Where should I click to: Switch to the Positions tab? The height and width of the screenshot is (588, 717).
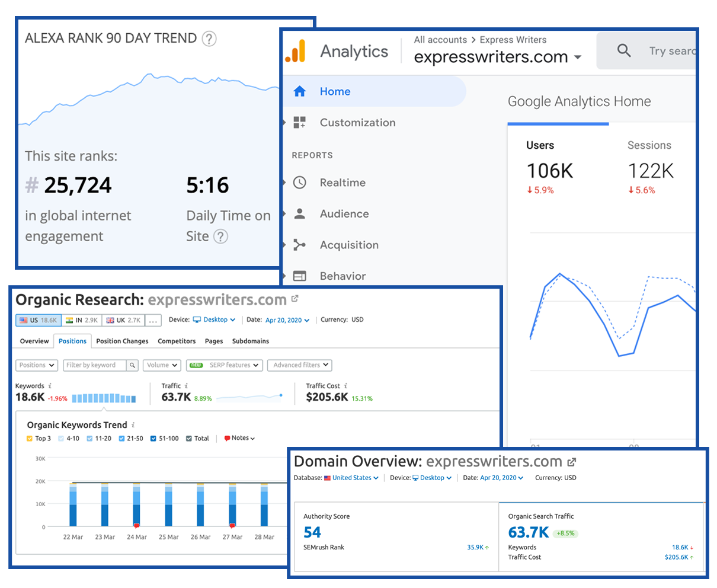point(72,341)
